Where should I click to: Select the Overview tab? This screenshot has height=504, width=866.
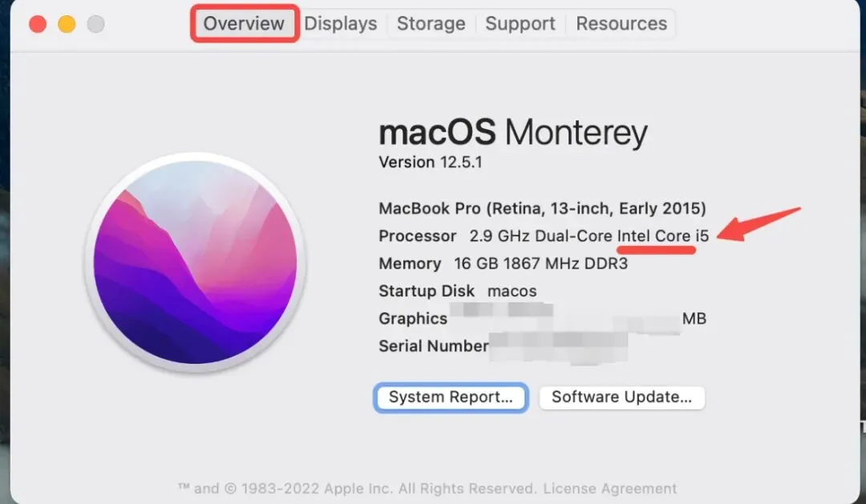(244, 24)
